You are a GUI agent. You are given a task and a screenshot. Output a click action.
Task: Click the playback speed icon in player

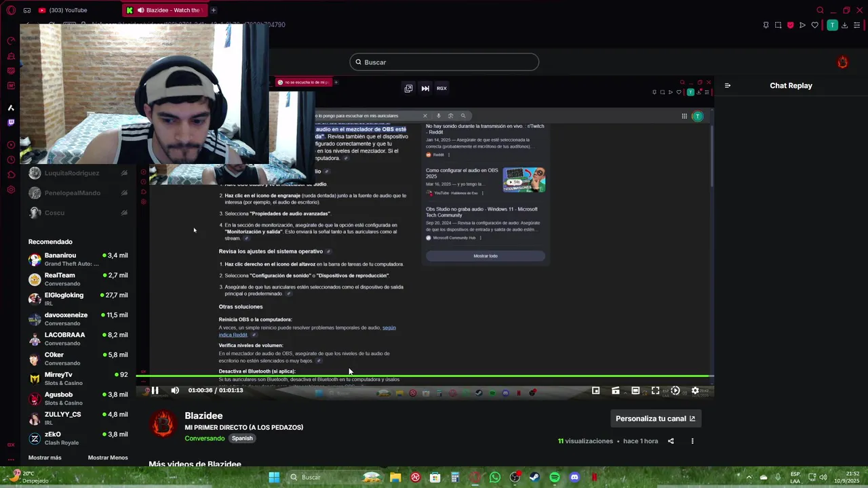click(675, 390)
